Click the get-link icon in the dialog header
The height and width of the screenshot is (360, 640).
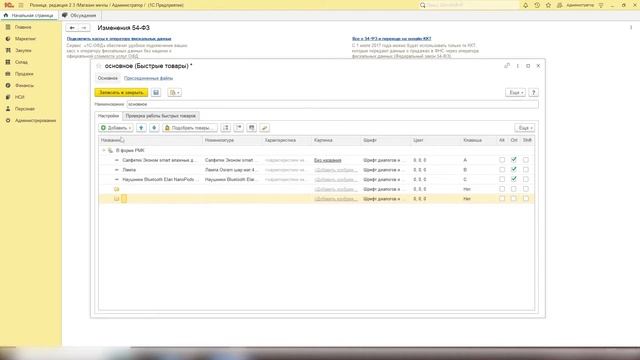point(507,66)
